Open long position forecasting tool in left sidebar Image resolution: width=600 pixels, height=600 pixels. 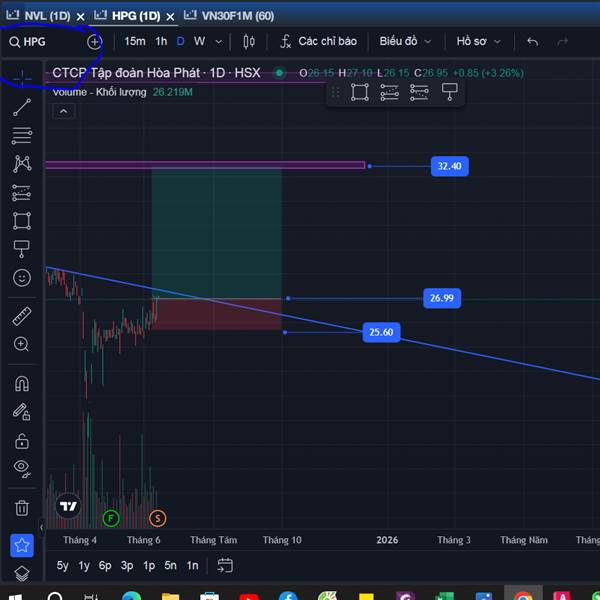[x=22, y=192]
